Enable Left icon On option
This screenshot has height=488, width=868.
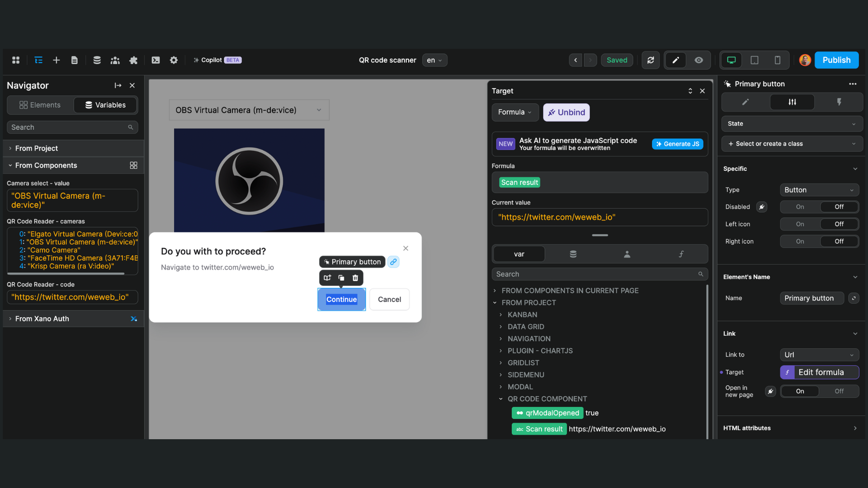click(800, 224)
